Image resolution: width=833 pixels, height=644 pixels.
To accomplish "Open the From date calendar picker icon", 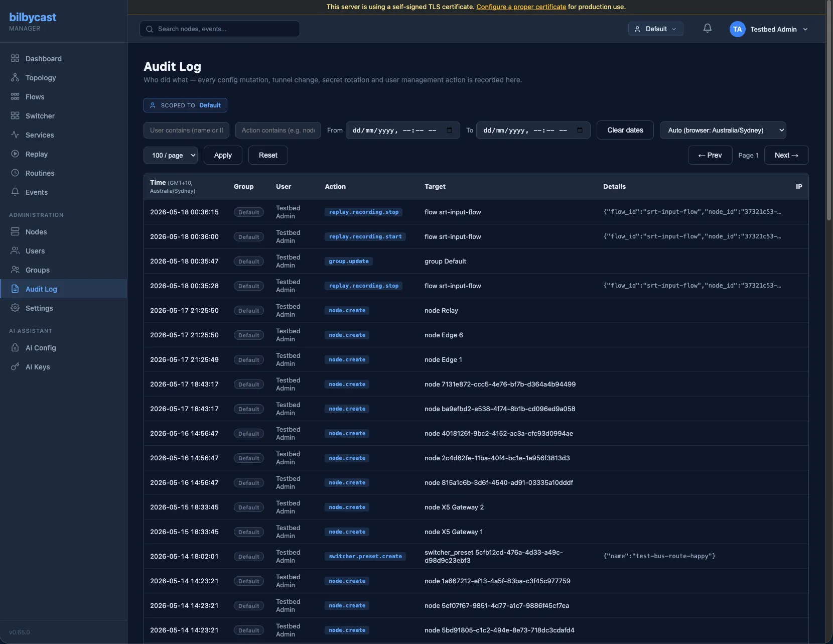I will [449, 130].
